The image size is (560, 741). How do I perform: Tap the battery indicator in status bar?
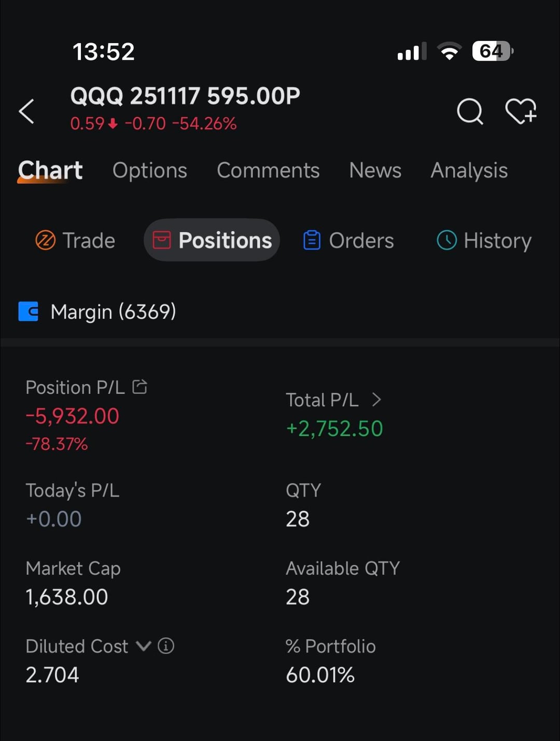click(492, 51)
